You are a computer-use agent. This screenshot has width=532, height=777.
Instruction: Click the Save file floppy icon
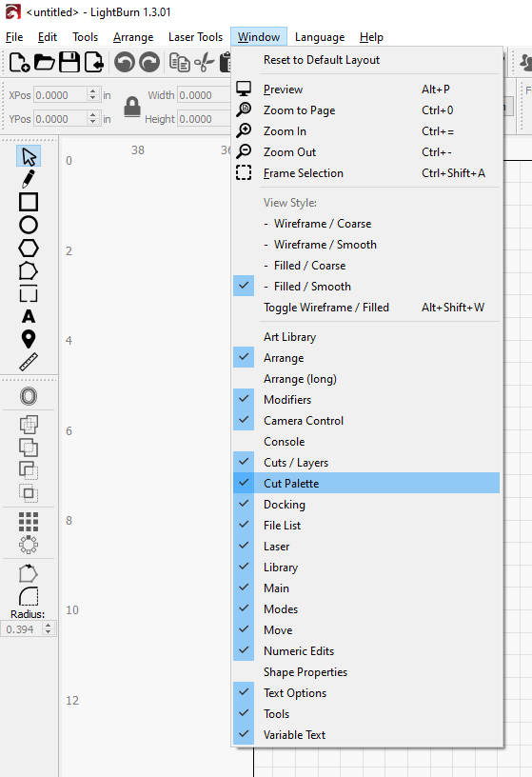pyautogui.click(x=69, y=63)
